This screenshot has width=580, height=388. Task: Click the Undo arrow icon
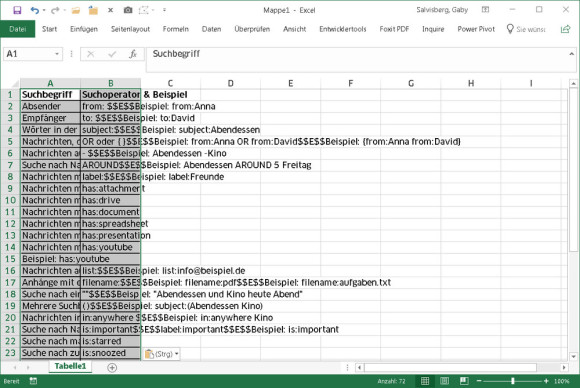tap(34, 10)
